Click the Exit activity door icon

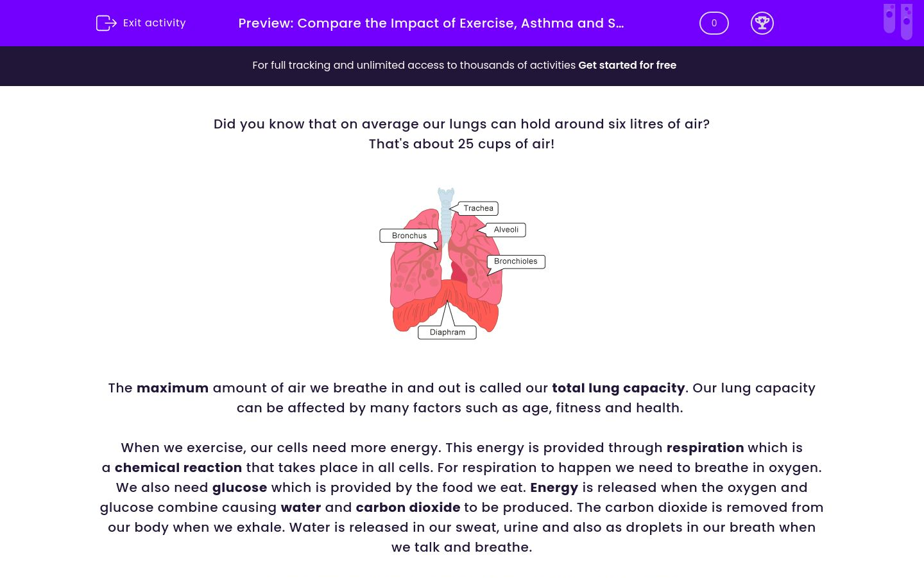(x=106, y=22)
